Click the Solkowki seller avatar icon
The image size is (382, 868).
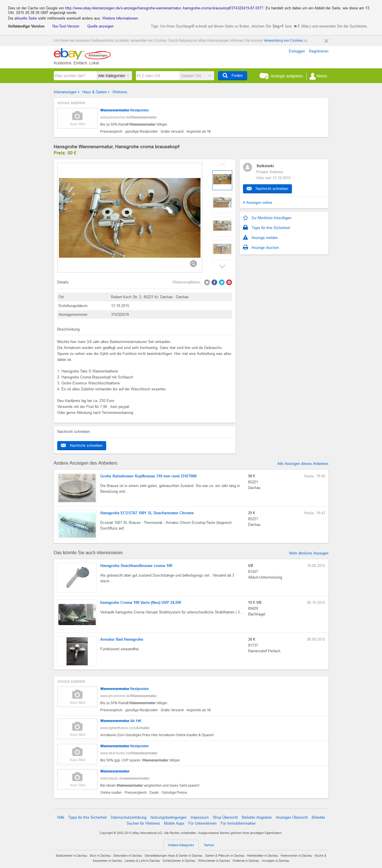click(x=247, y=167)
